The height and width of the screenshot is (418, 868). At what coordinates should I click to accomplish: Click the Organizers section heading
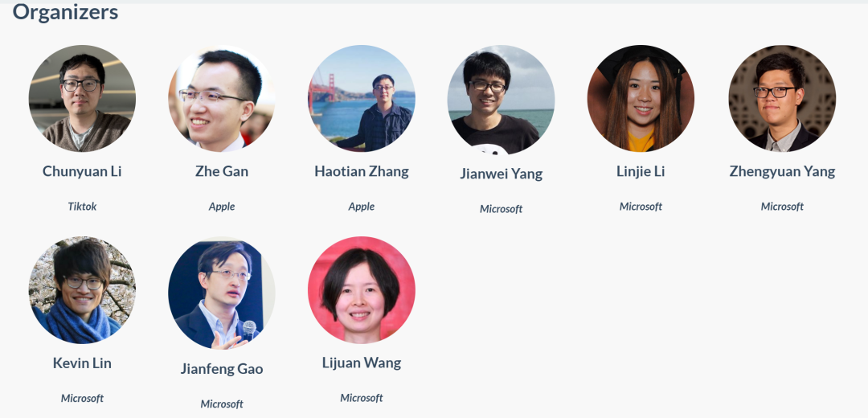[65, 11]
